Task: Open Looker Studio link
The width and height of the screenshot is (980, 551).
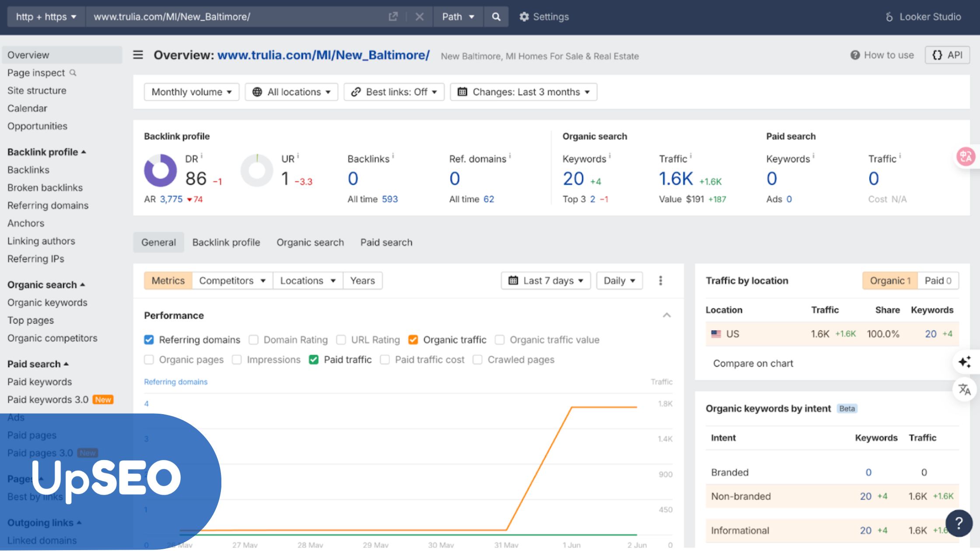Action: pos(923,17)
